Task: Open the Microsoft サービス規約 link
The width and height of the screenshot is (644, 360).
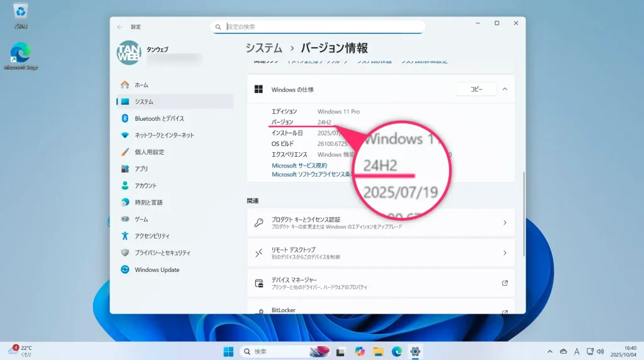Action: click(x=299, y=166)
